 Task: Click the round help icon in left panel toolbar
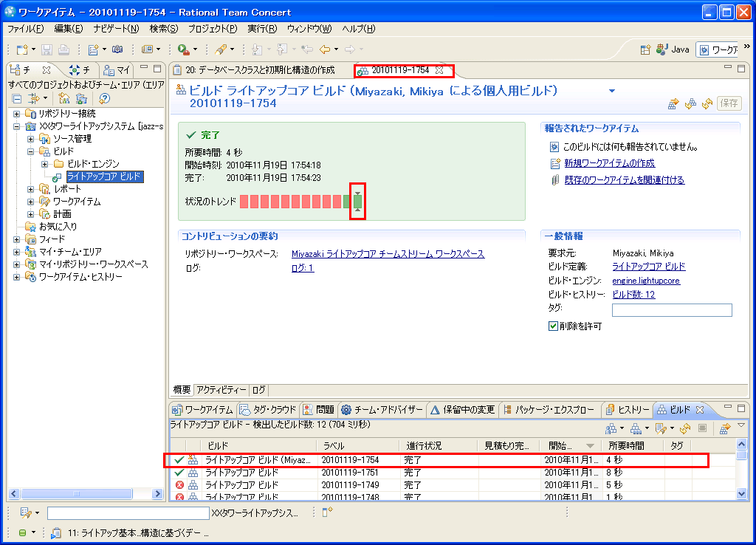(x=104, y=99)
